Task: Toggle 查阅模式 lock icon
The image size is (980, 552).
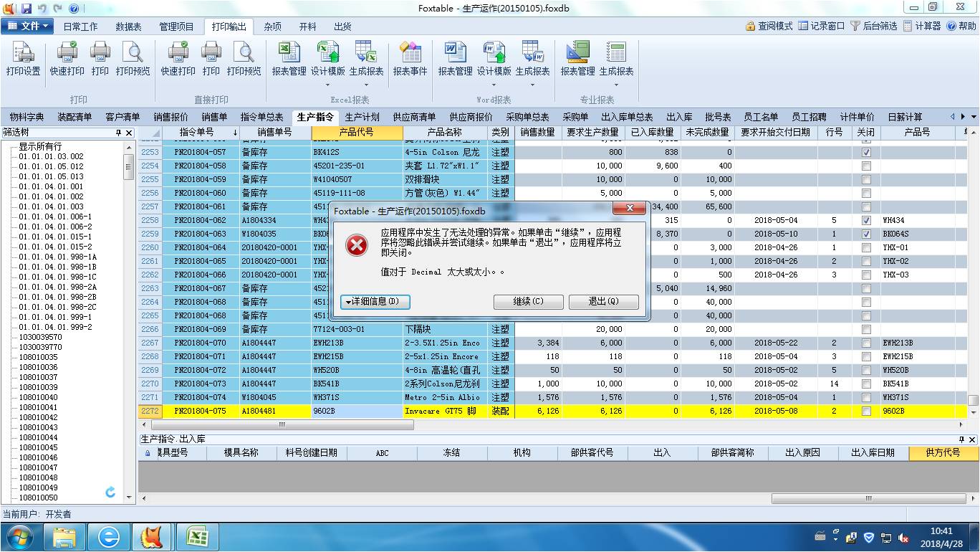Action: 769,26
